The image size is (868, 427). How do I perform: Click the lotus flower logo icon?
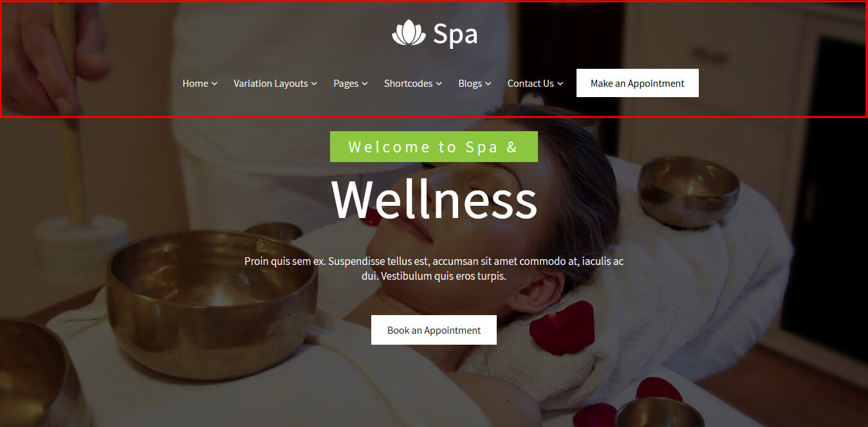(409, 33)
